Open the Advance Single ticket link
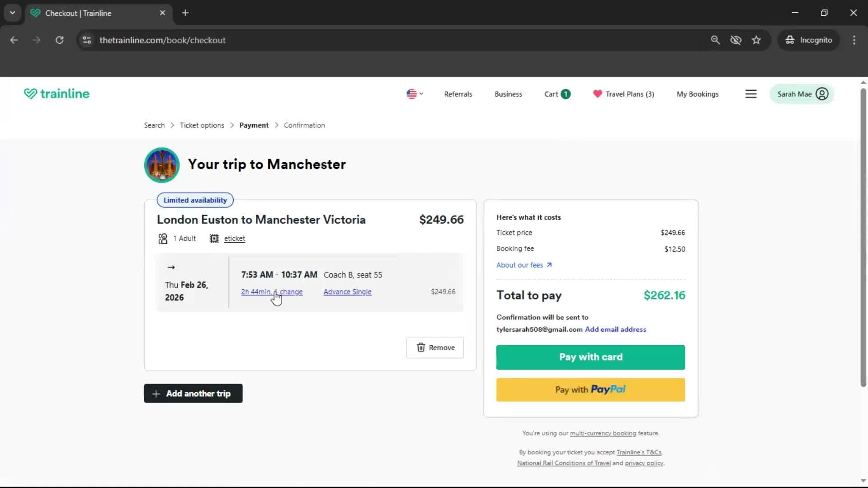Image resolution: width=868 pixels, height=488 pixels. coord(347,292)
